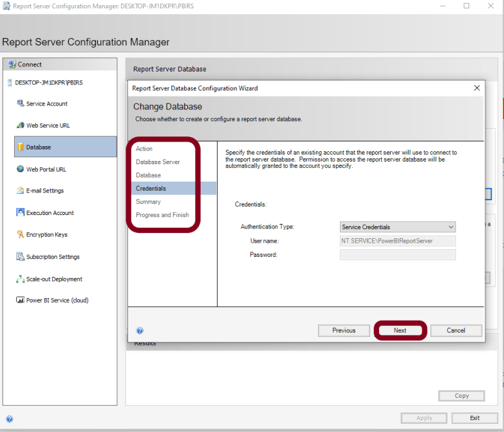Select the Database item in left navigation
504x432 pixels.
pos(38,147)
